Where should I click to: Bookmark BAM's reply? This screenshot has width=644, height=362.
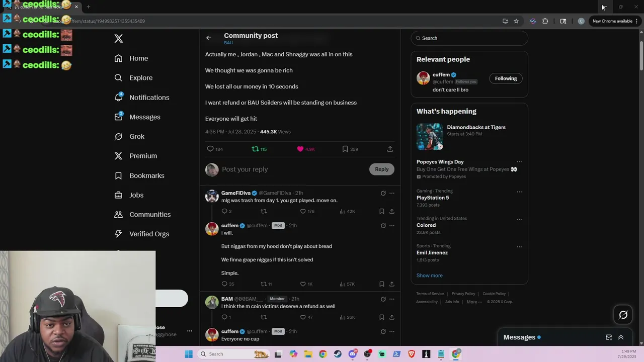[x=382, y=317]
